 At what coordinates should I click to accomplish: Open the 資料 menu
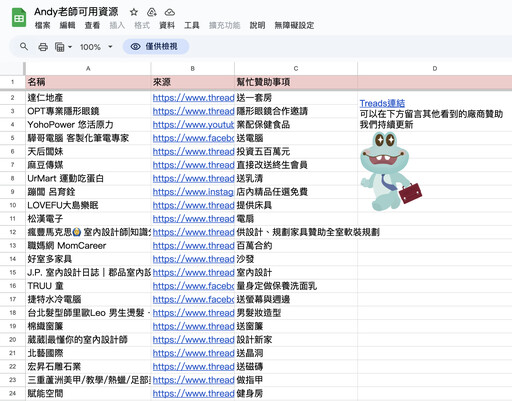point(167,25)
